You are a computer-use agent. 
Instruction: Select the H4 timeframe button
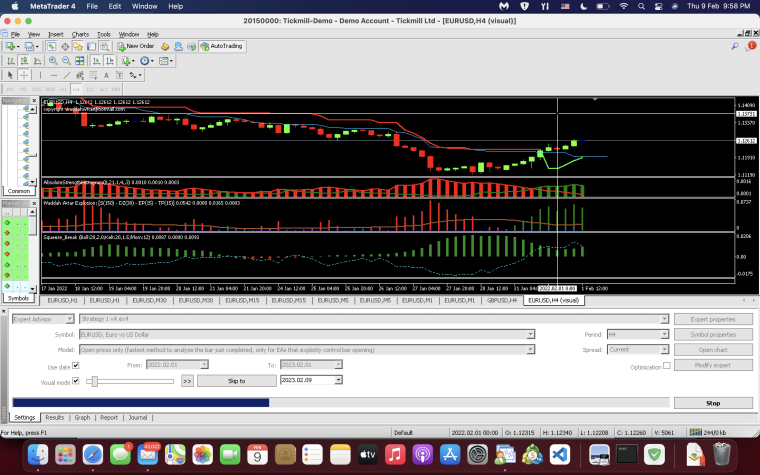(76, 90)
